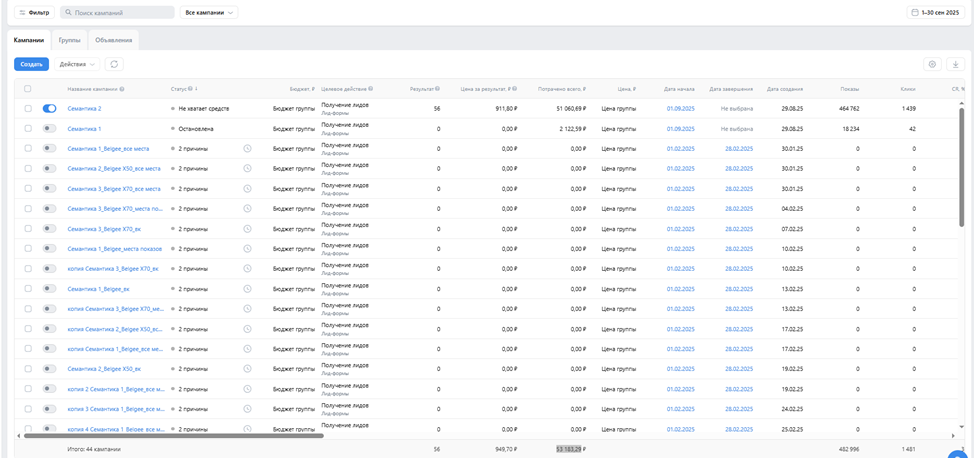974x458 pixels.
Task: Switch to the Группы tab
Action: pos(69,40)
